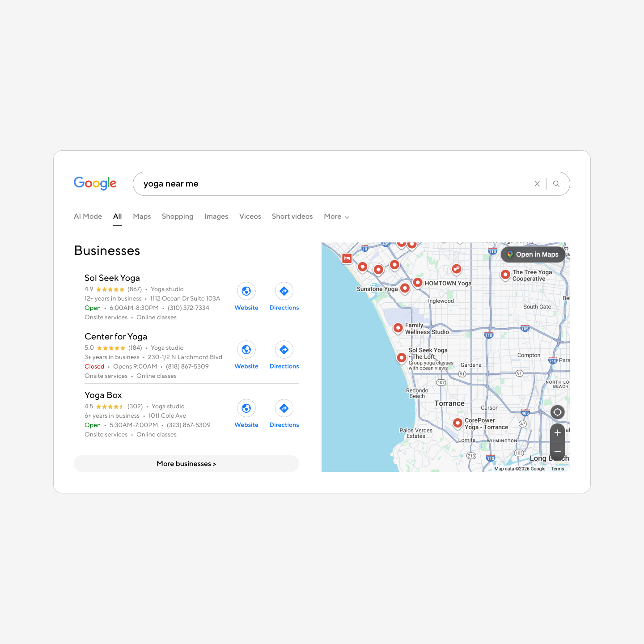Center map on my location target icon

[557, 412]
